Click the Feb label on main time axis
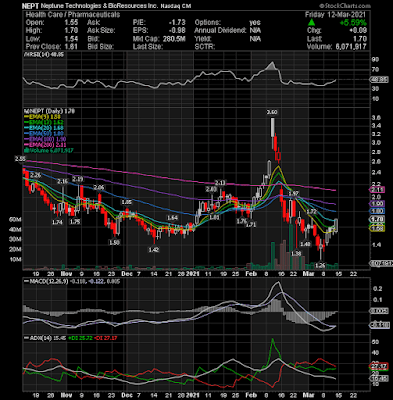This screenshot has width=393, height=400. click(251, 274)
